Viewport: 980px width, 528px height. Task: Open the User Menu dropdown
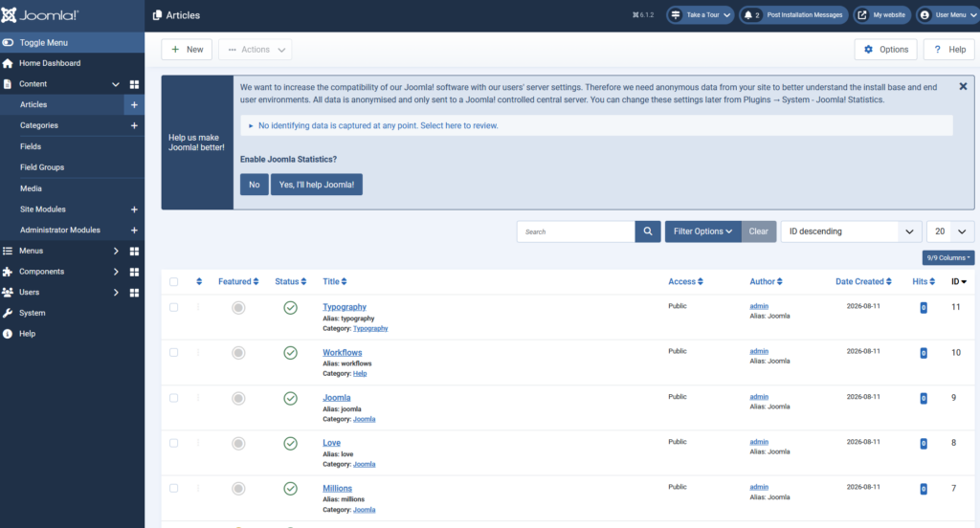[x=948, y=15]
